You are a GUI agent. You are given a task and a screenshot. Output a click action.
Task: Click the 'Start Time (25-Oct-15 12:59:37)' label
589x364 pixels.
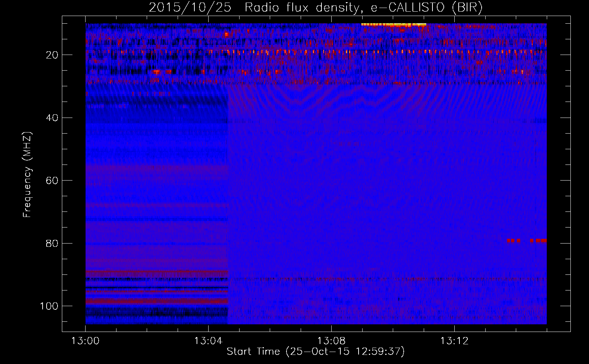click(x=316, y=351)
